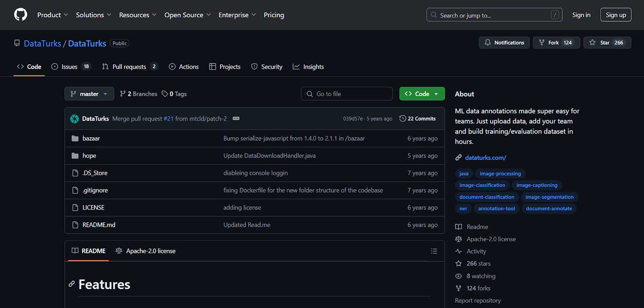Click the Apache license scale icon in About
This screenshot has height=308, width=644.
click(x=458, y=239)
